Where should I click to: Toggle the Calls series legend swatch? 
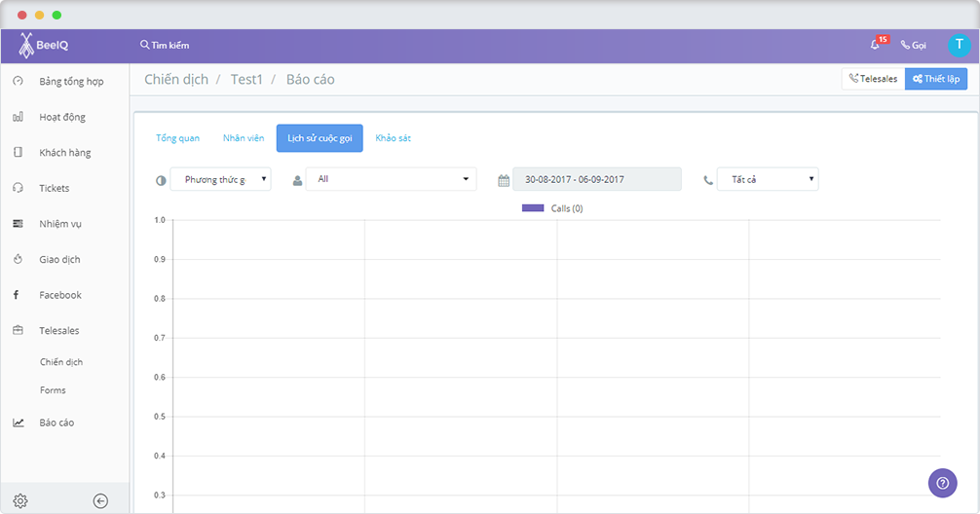(x=532, y=208)
